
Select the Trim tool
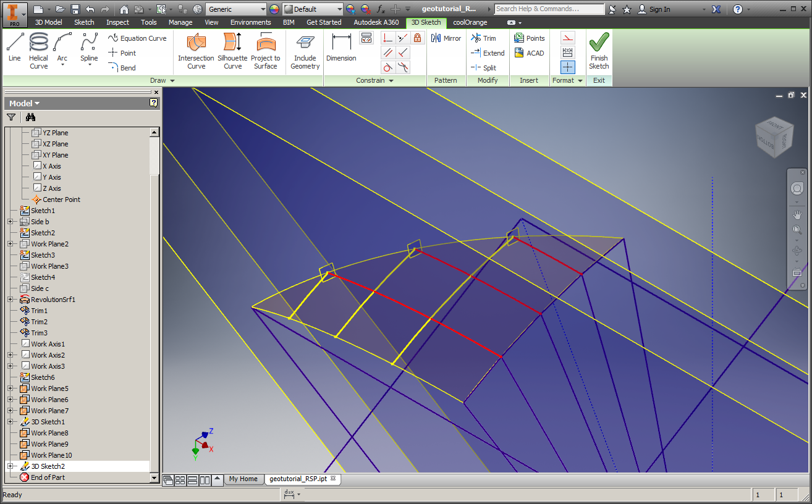483,38
